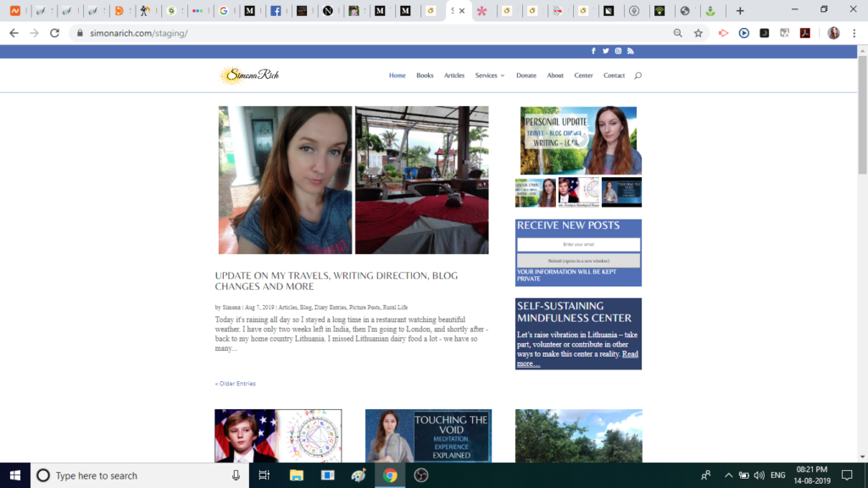Open the Articles menu item
The height and width of the screenshot is (488, 868).
point(454,75)
